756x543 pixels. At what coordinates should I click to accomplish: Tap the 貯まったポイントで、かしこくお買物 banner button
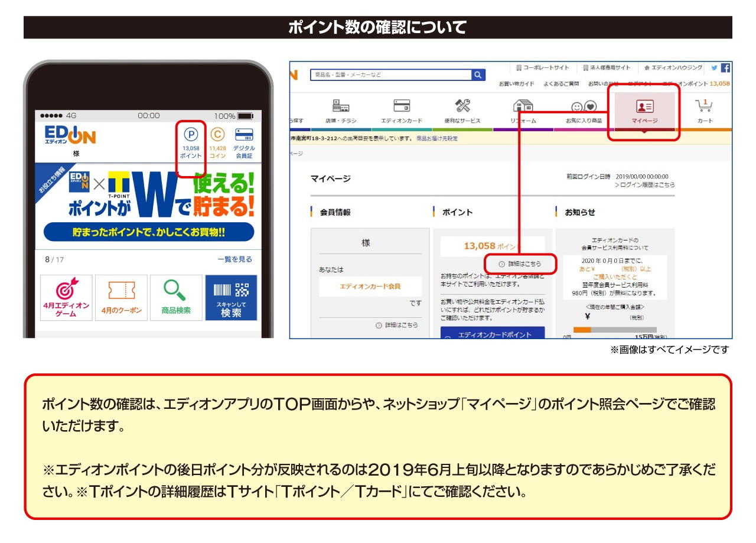pos(148,232)
